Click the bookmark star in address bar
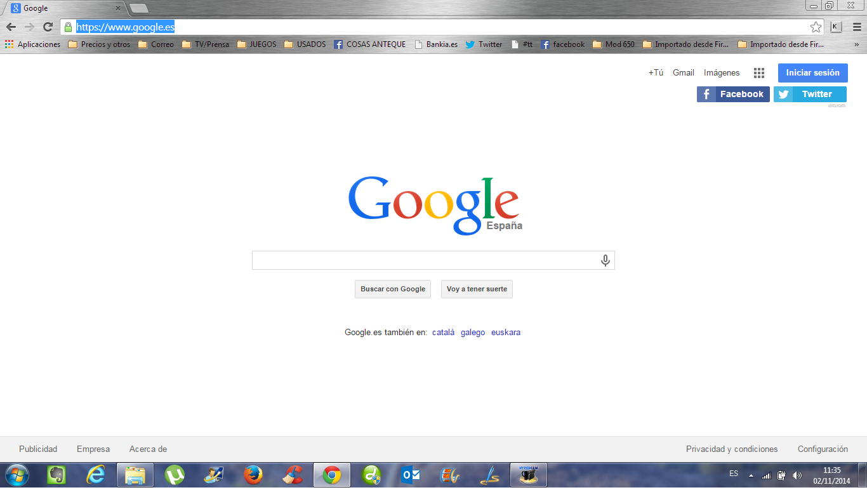 point(816,27)
